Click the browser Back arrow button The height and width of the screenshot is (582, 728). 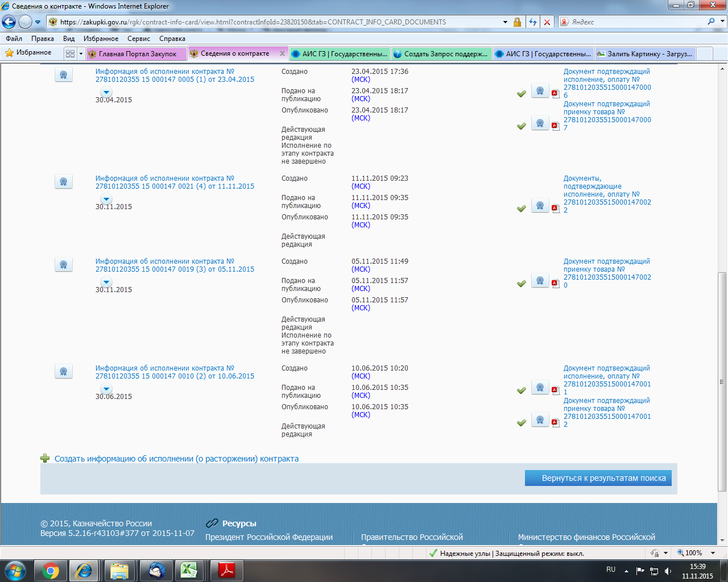(9, 22)
